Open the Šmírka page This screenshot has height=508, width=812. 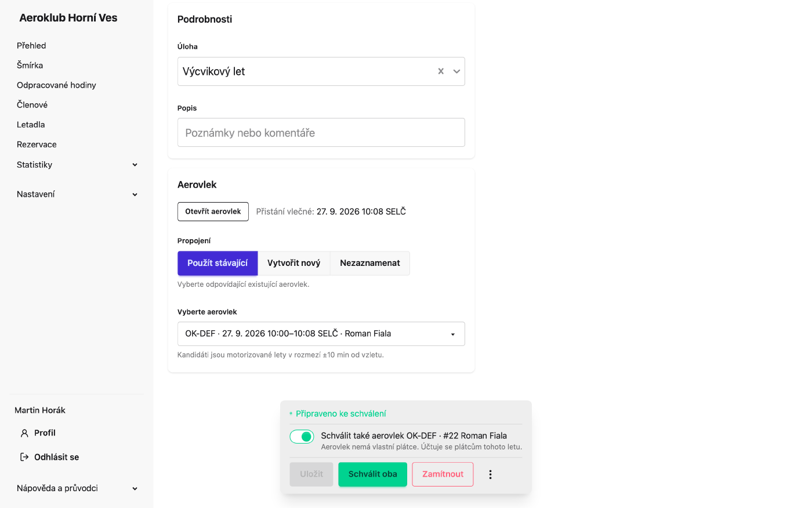click(30, 65)
